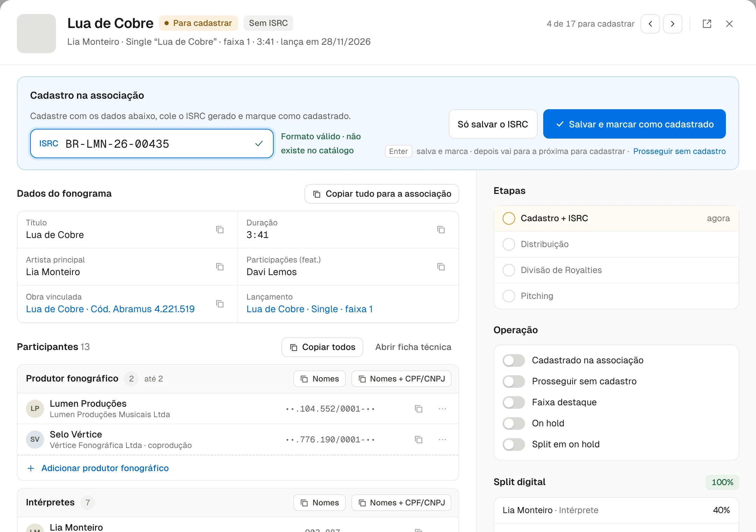Click the Enter key hint
The height and width of the screenshot is (532, 756).
click(398, 151)
